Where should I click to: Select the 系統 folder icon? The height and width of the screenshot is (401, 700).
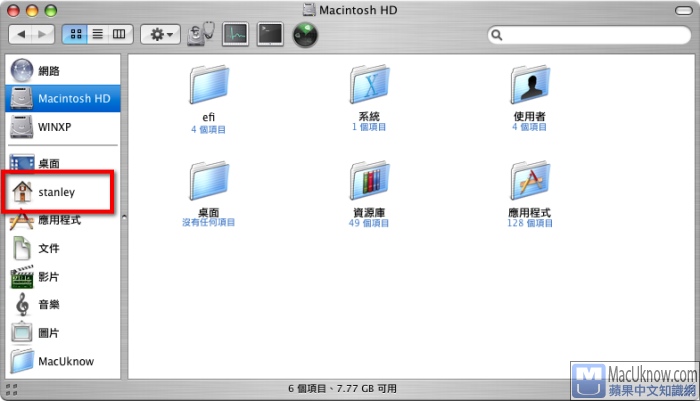coord(369,85)
